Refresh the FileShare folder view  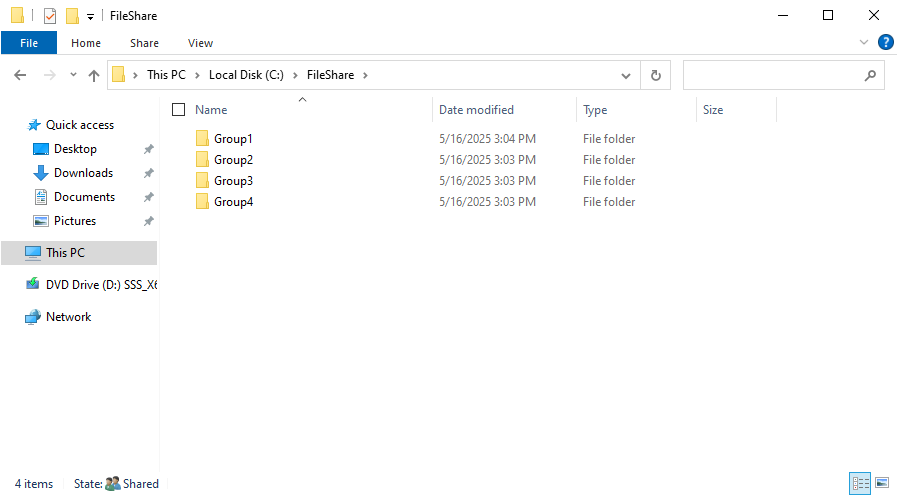pyautogui.click(x=656, y=75)
